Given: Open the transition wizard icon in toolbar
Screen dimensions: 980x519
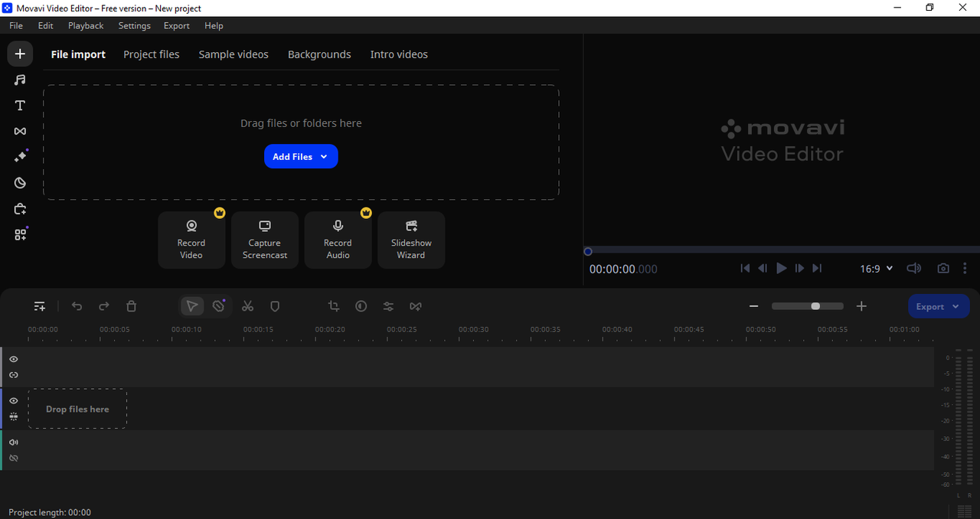Looking at the screenshot, I should pyautogui.click(x=416, y=306).
